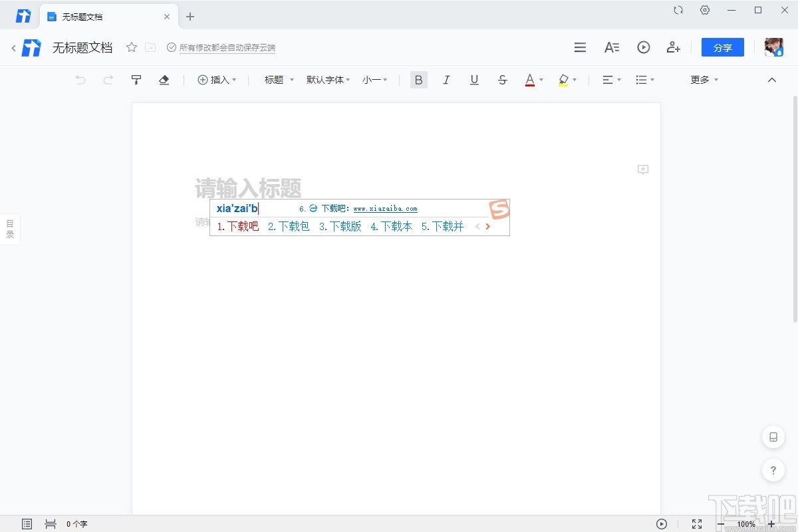
Task: Click the blue 分享 share button
Action: tap(722, 47)
